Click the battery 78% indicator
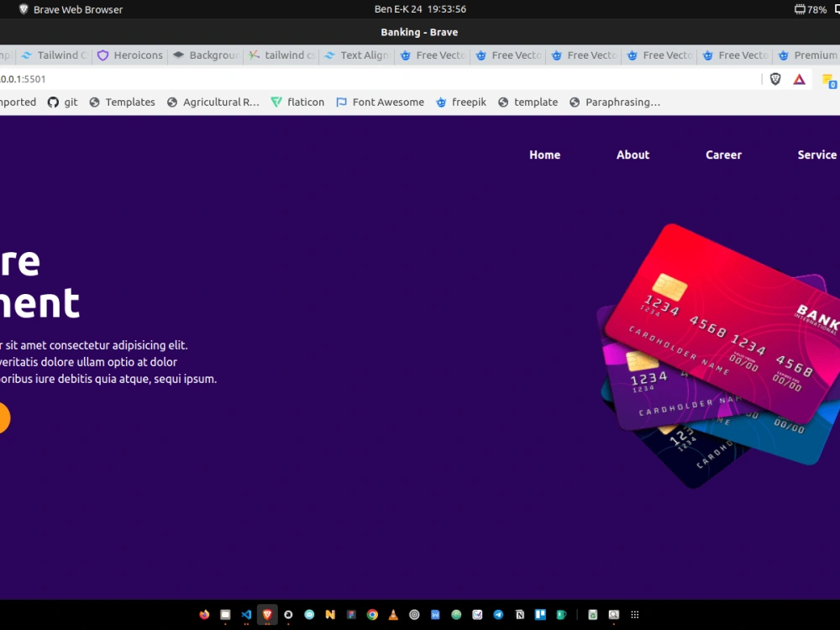This screenshot has width=840, height=630. (x=811, y=9)
